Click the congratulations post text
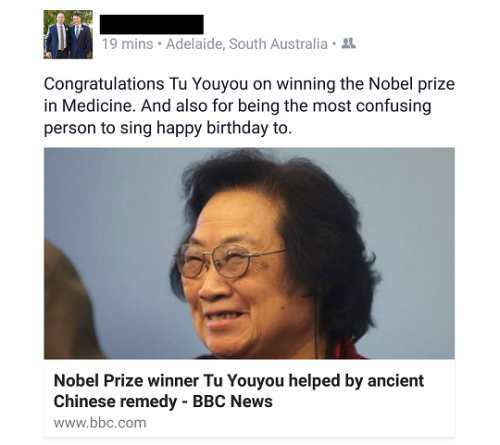This screenshot has height=445, width=500. (249, 106)
